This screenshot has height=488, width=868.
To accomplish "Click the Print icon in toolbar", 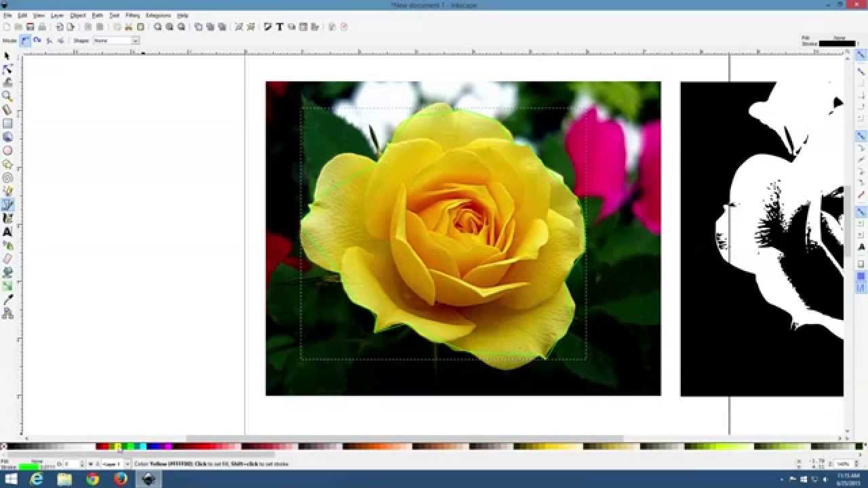I will click(x=41, y=26).
